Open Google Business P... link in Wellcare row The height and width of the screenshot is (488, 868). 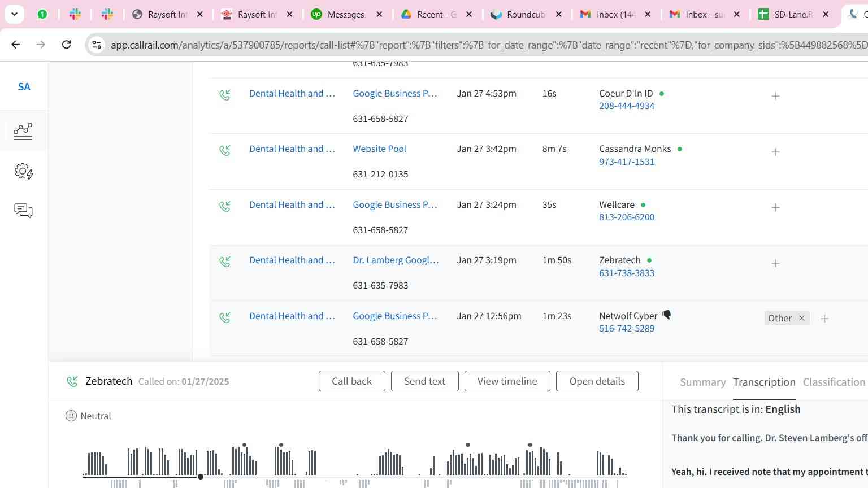click(395, 205)
